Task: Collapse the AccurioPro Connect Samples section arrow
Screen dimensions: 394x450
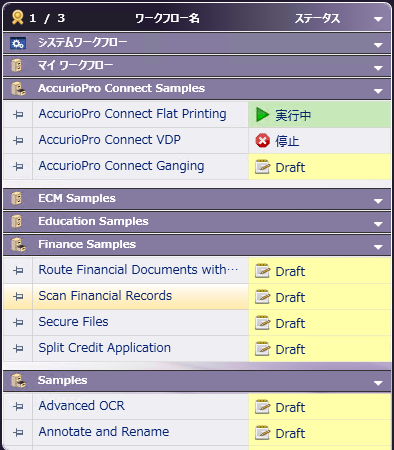Action: (378, 91)
